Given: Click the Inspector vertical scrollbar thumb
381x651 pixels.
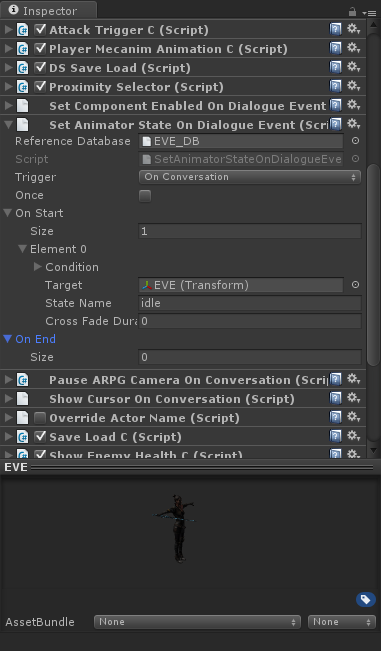Looking at the screenshot, I should click(374, 264).
